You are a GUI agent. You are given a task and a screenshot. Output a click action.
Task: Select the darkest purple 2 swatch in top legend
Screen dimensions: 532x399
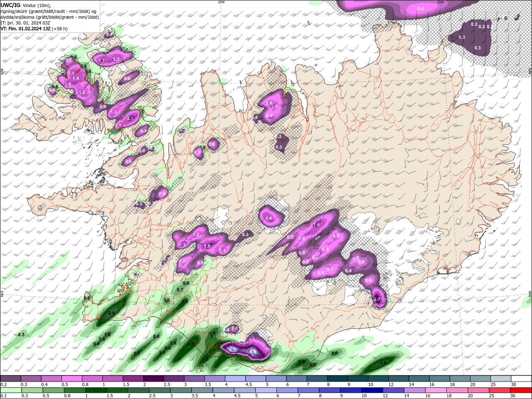(153, 379)
